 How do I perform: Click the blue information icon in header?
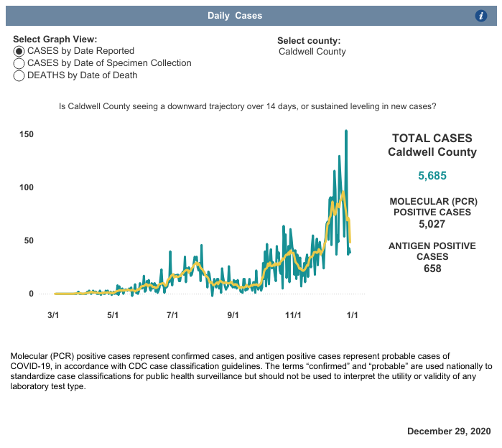(482, 16)
